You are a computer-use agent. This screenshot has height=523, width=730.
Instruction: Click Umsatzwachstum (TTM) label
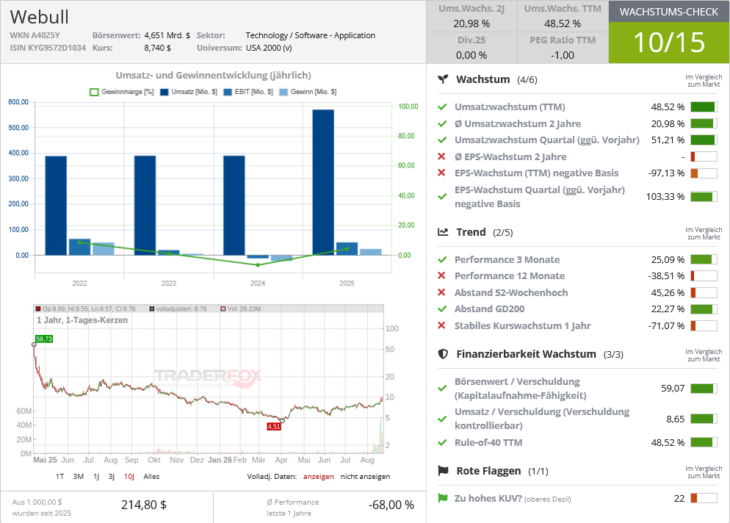point(510,107)
